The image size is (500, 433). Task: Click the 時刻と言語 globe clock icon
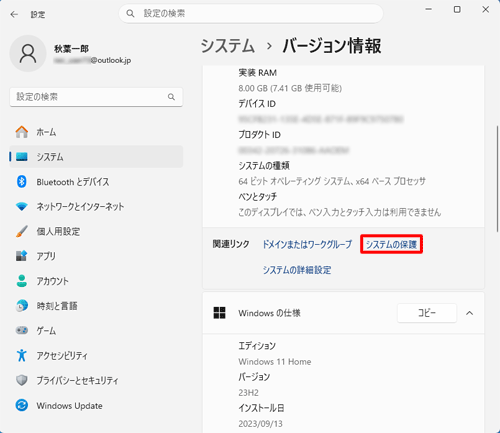coord(22,306)
